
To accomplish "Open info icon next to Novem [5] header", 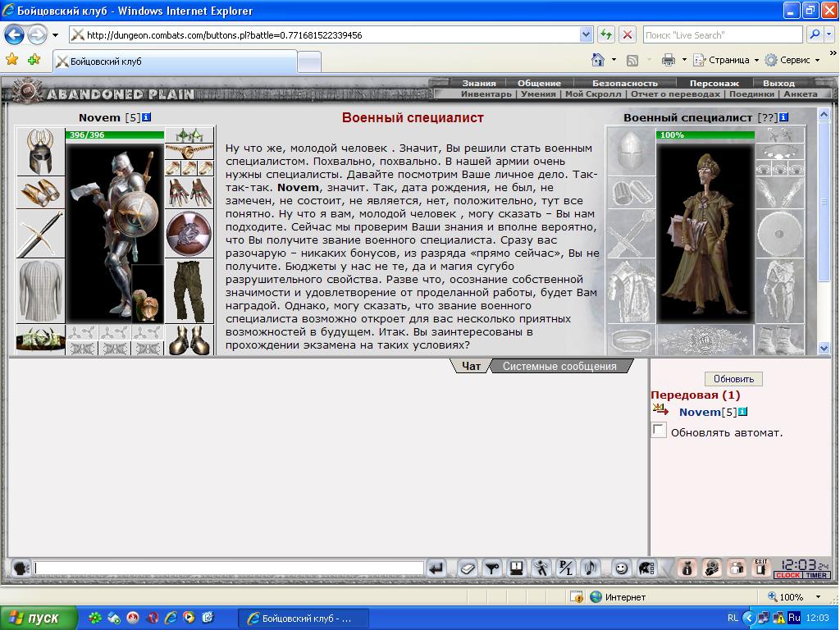I will pos(146,117).
